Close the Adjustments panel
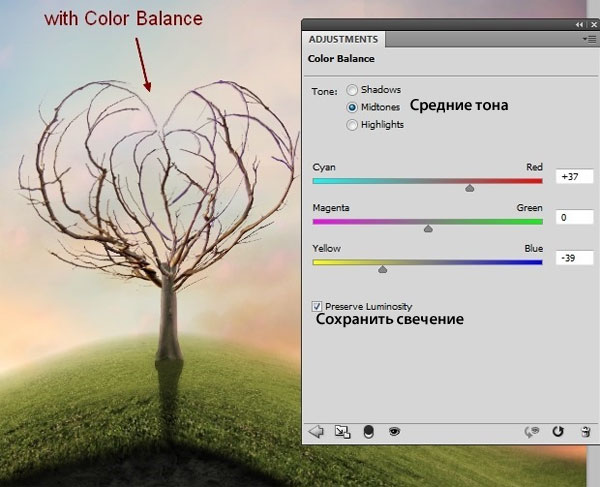Image resolution: width=600 pixels, height=487 pixels. point(593,24)
